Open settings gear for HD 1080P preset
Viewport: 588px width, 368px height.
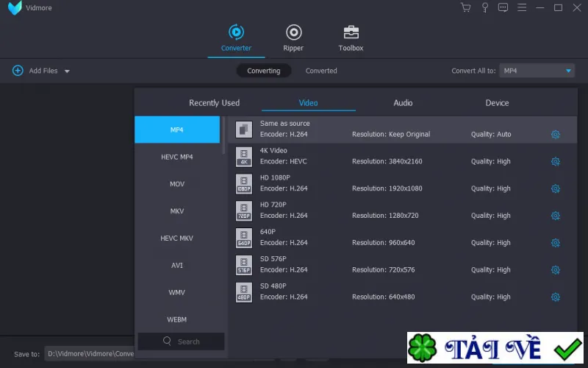point(556,188)
